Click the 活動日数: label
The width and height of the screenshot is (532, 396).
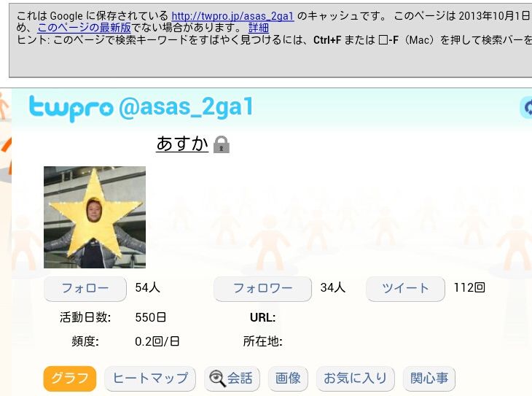(85, 317)
